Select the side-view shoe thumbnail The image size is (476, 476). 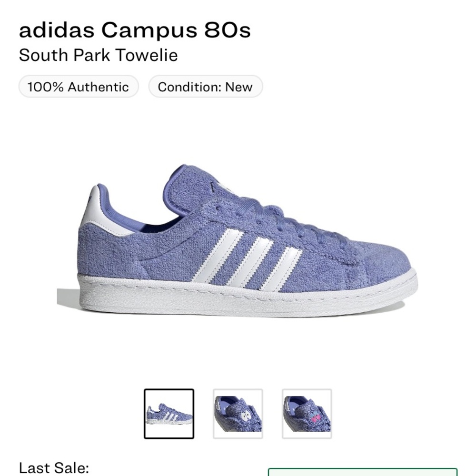click(x=169, y=414)
